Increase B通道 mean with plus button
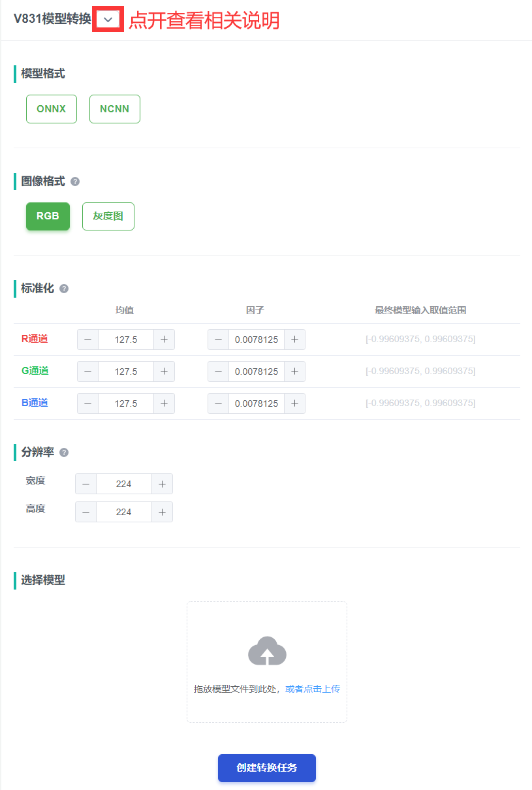The height and width of the screenshot is (790, 532). click(164, 403)
